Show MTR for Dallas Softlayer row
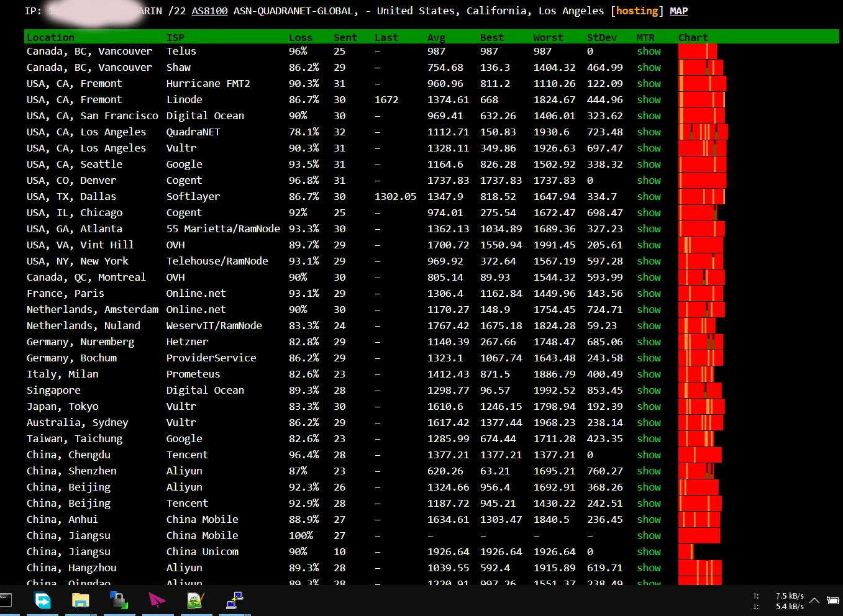This screenshot has width=843, height=616. [x=649, y=197]
